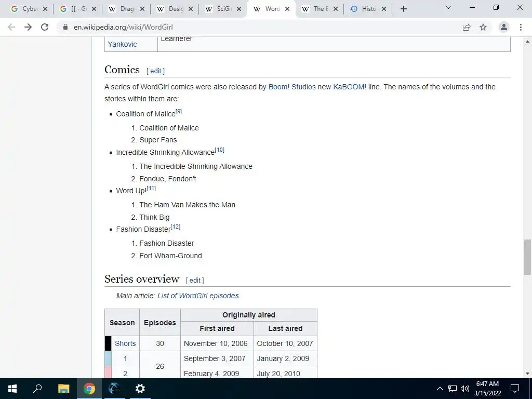This screenshot has height=399, width=532.
Task: Close the Design Wikipedia tab
Action: tap(191, 9)
